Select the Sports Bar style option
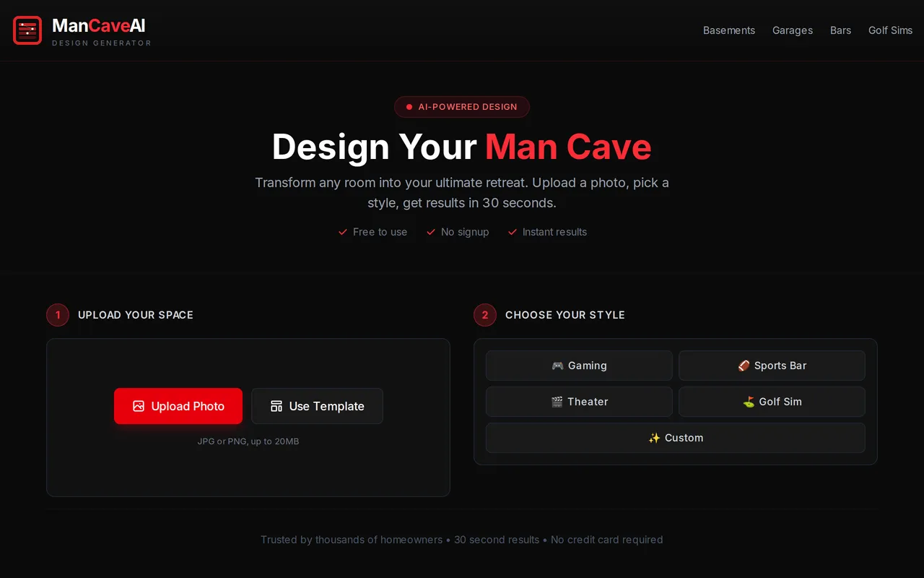 772,366
